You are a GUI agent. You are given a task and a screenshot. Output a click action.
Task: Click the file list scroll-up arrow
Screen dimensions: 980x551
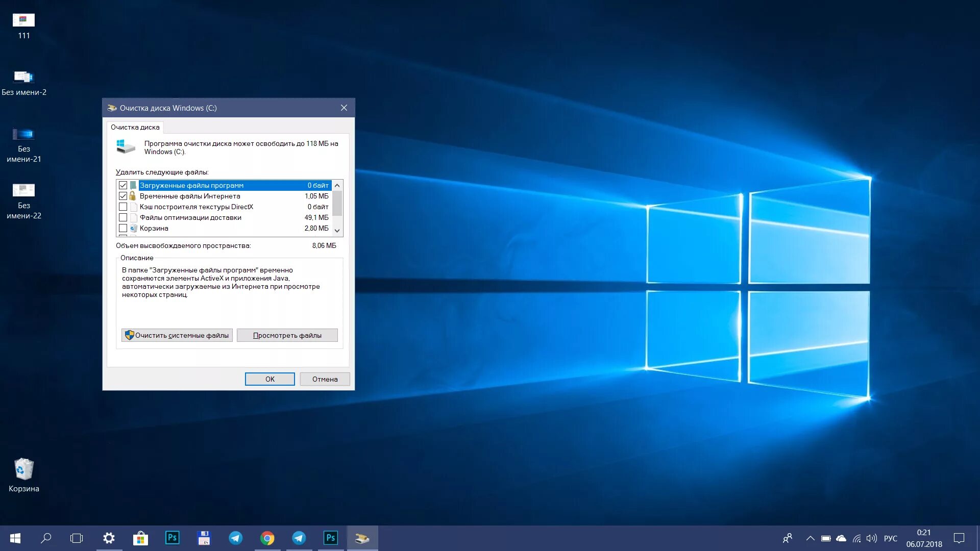337,186
